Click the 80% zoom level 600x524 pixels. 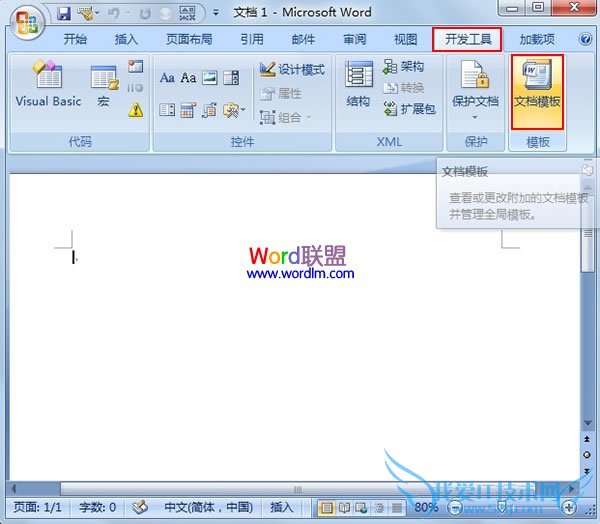click(426, 508)
